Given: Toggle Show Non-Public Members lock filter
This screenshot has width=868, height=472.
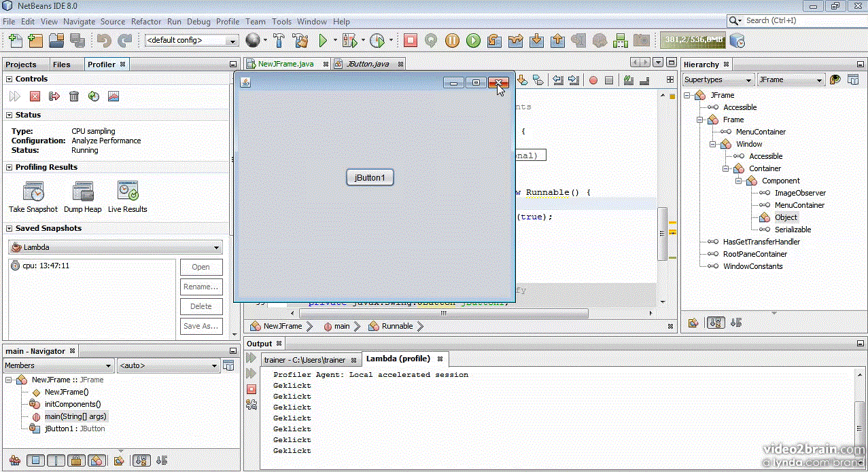Looking at the screenshot, I should [x=76, y=460].
